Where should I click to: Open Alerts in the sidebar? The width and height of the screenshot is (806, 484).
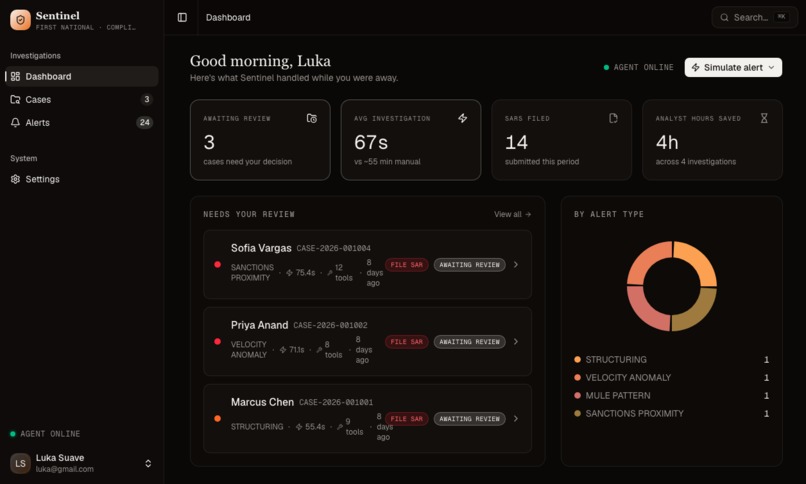[x=81, y=122]
